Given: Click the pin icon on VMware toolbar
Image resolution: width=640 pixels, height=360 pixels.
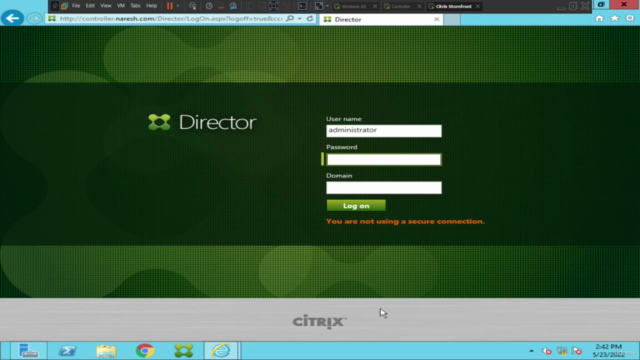Looking at the screenshot, I should (x=55, y=6).
